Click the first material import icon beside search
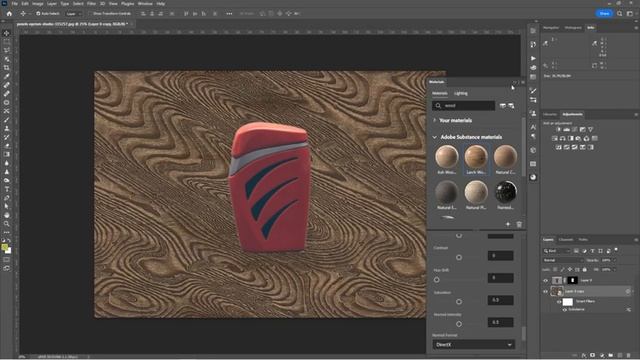The width and height of the screenshot is (640, 360). pyautogui.click(x=503, y=106)
